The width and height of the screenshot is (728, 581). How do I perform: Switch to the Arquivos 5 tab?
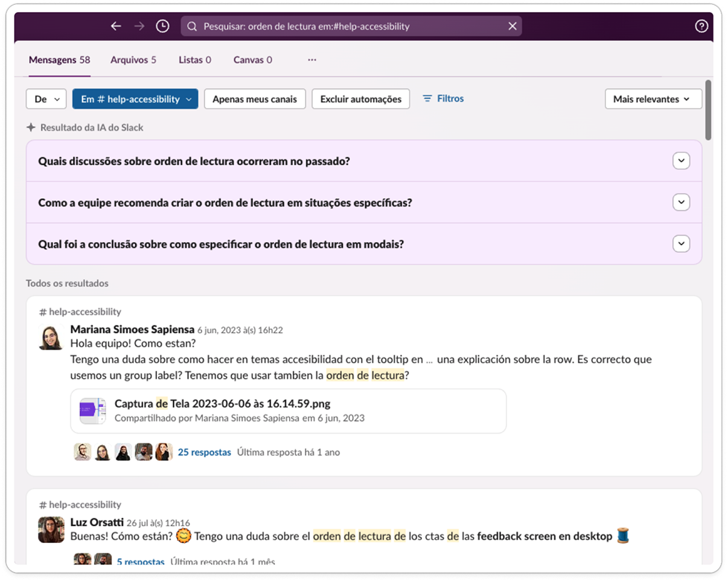[x=133, y=60]
